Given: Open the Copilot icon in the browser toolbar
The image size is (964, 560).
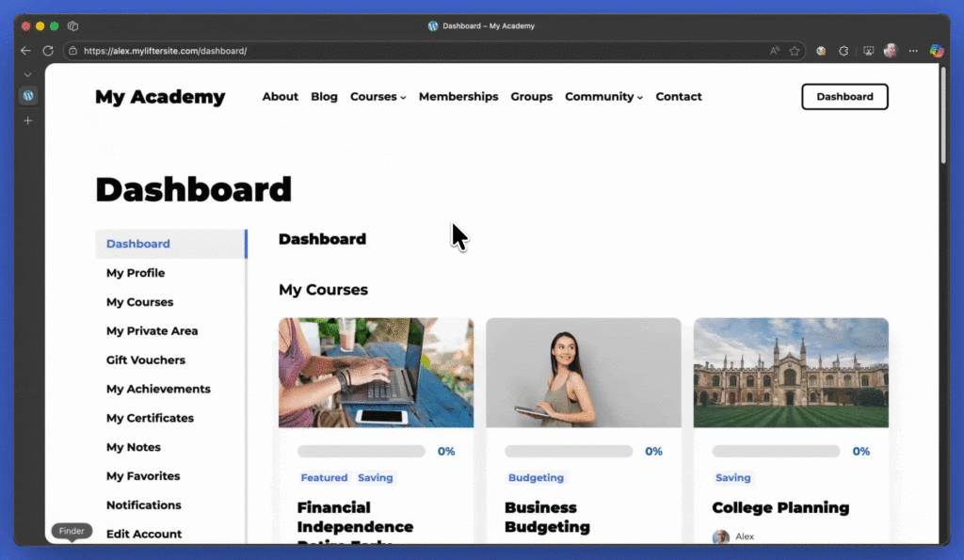Looking at the screenshot, I should coord(936,51).
